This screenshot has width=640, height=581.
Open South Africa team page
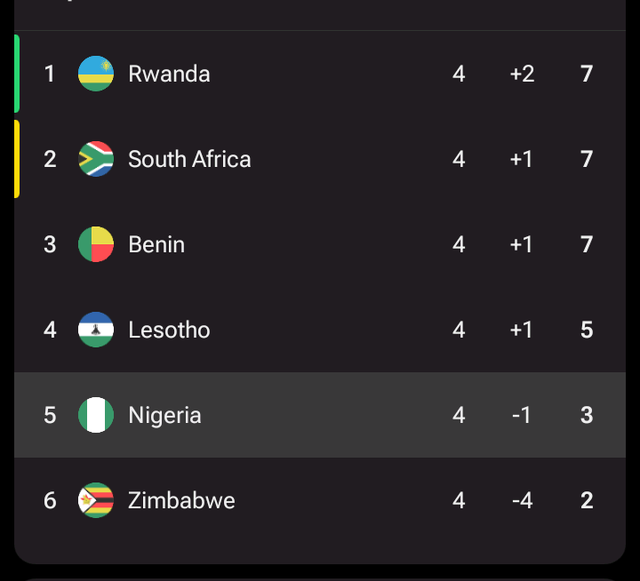(x=189, y=159)
